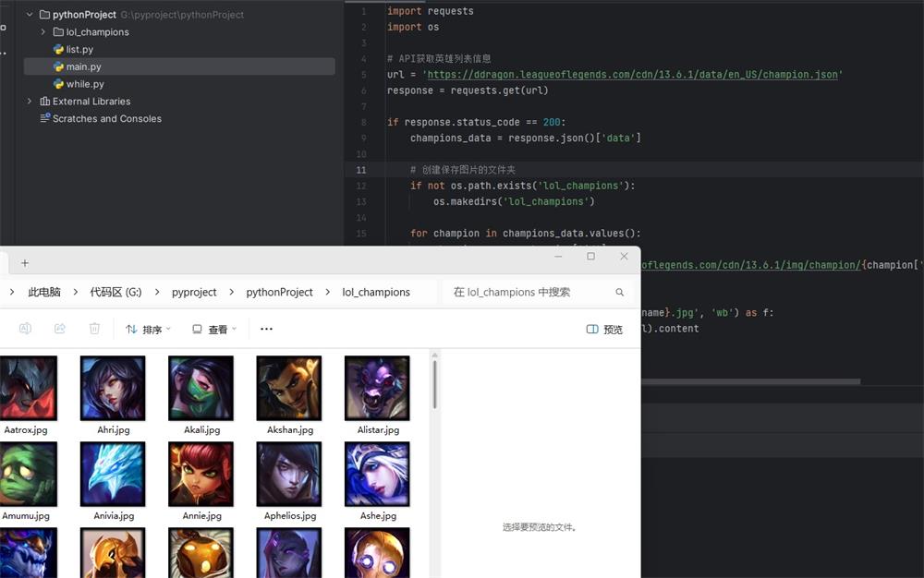This screenshot has height=578, width=924.
Task: Expand External Libraries node
Action: point(30,102)
